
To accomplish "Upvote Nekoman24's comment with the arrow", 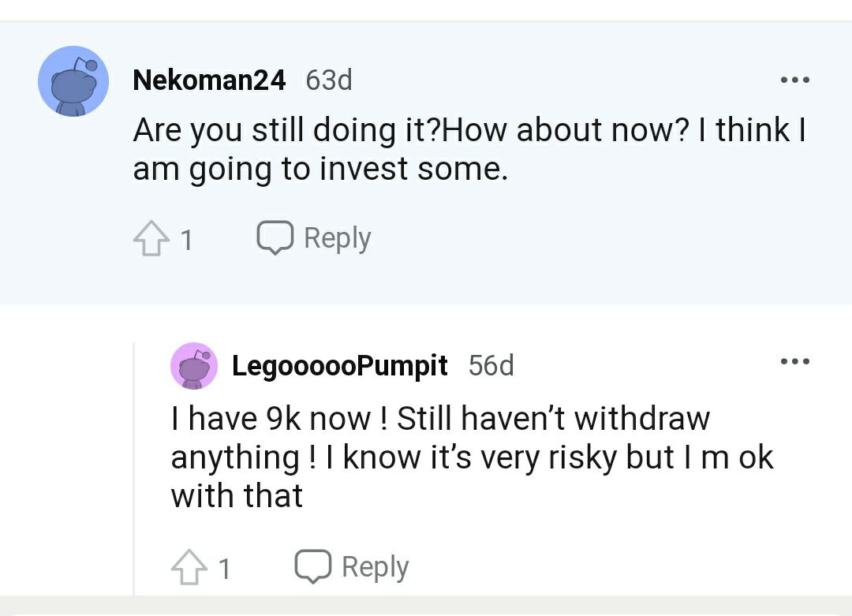I will (151, 238).
